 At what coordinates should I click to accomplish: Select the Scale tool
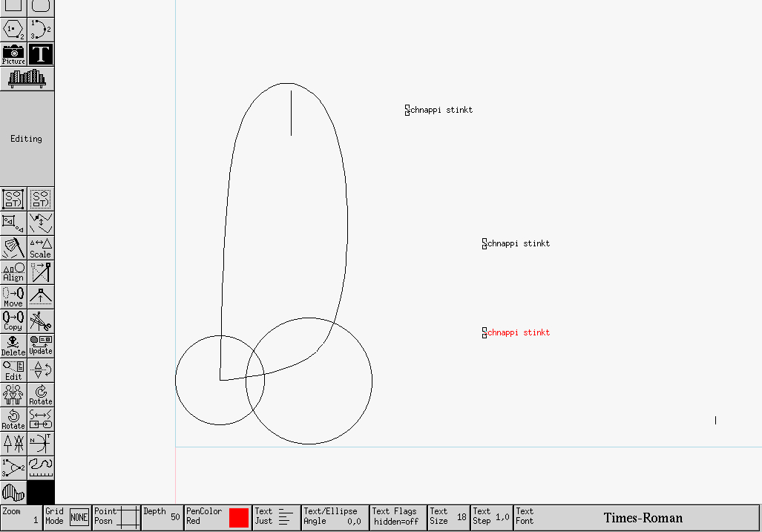click(41, 248)
